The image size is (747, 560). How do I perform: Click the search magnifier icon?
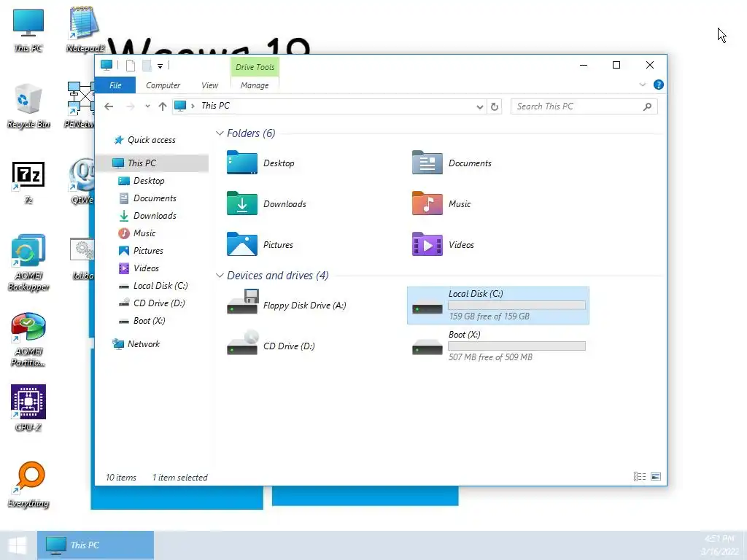tap(647, 106)
